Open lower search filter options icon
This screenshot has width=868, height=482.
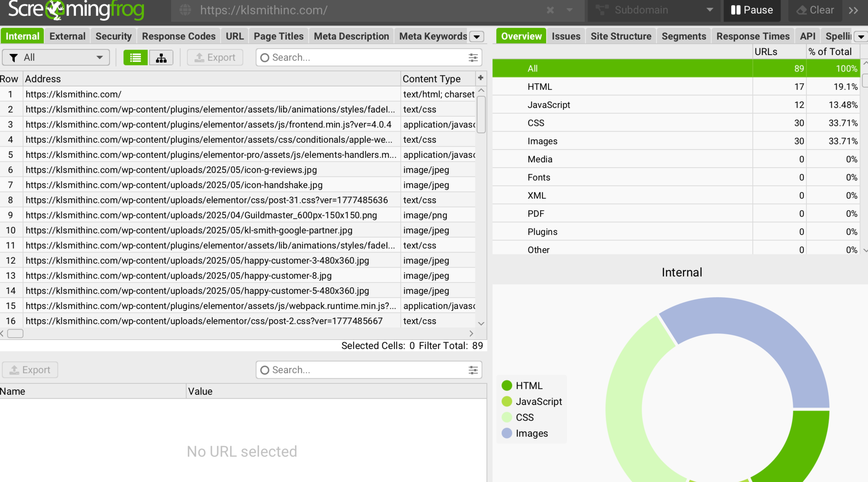point(473,370)
